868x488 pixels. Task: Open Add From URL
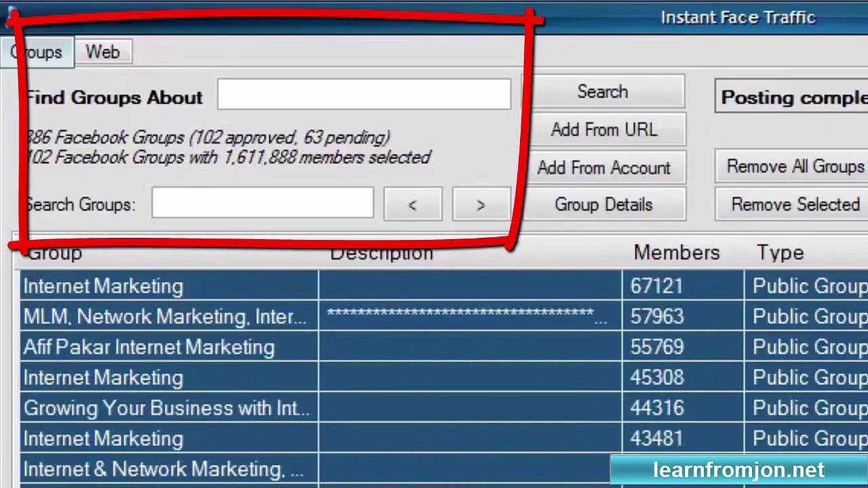pos(603,129)
